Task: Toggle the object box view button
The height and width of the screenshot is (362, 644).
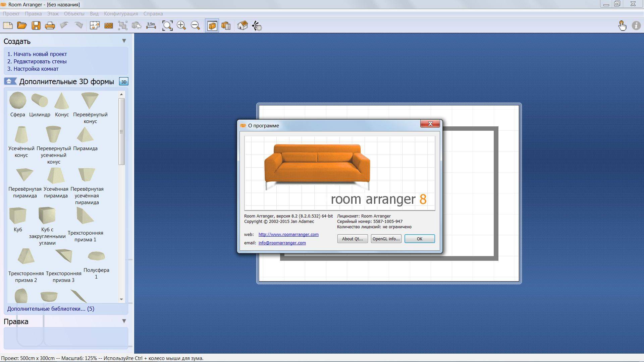Action: [x=212, y=25]
